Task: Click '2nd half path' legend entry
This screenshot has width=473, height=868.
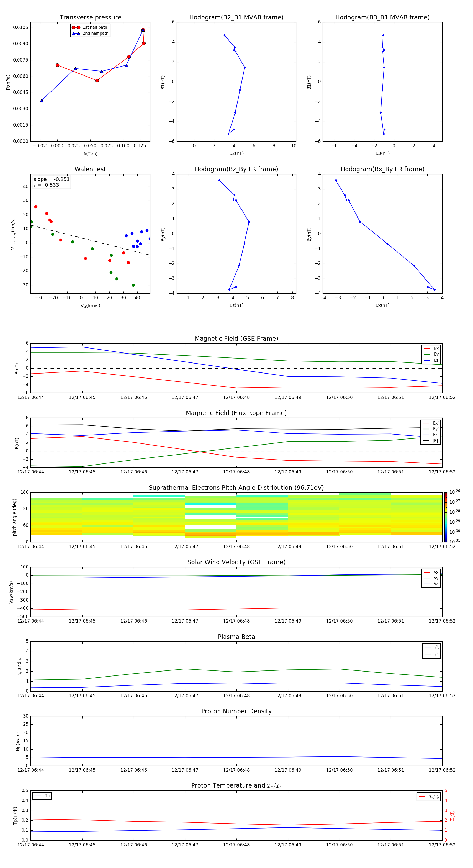Action: tap(90, 33)
